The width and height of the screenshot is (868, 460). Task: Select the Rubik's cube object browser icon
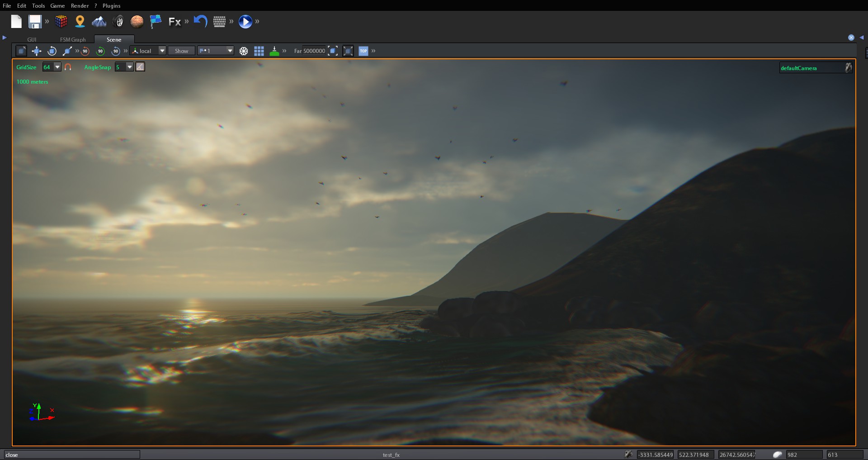click(61, 21)
